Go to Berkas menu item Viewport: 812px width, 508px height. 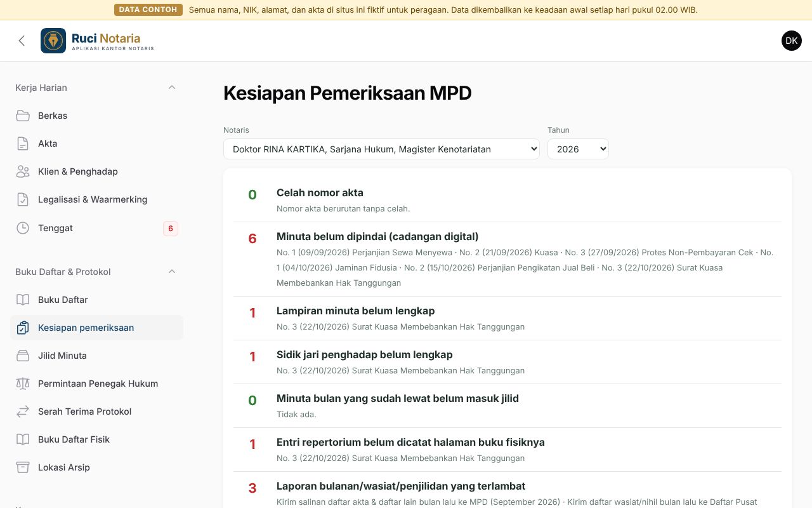96,116
